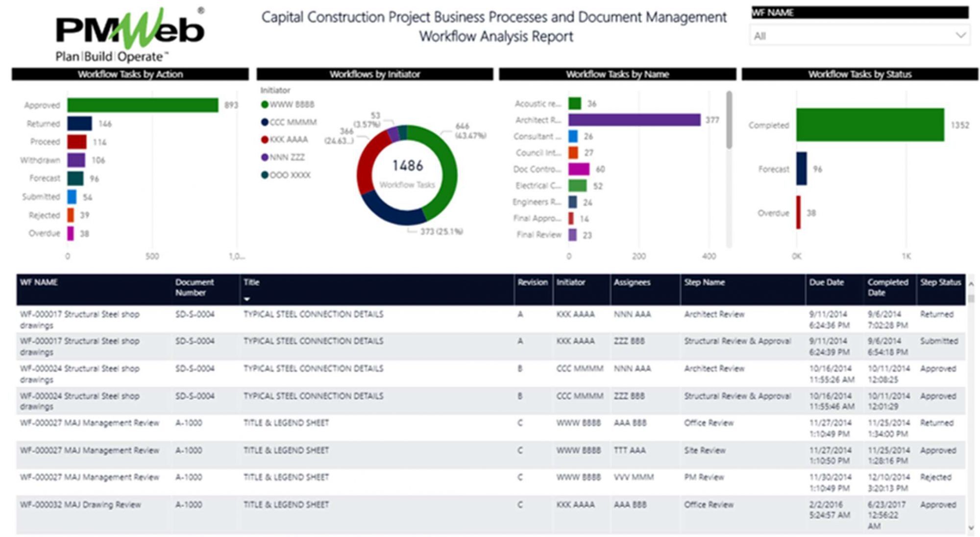Sort by the Due Date column header
The image size is (980, 537).
(826, 282)
